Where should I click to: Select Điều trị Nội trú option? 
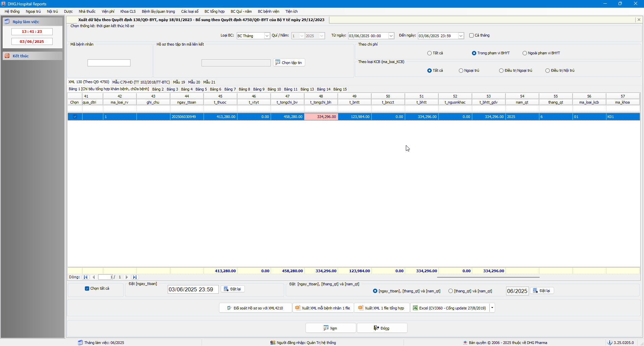click(x=547, y=70)
